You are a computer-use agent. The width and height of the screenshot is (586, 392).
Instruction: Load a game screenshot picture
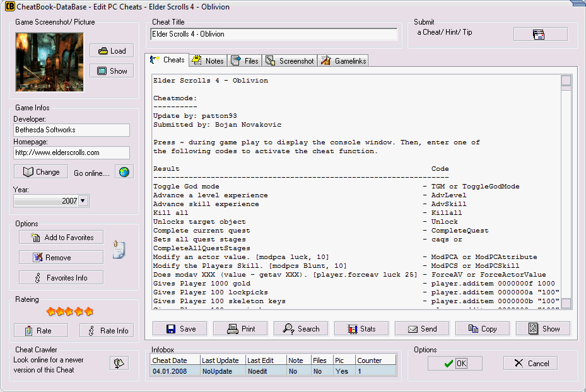pyautogui.click(x=112, y=51)
